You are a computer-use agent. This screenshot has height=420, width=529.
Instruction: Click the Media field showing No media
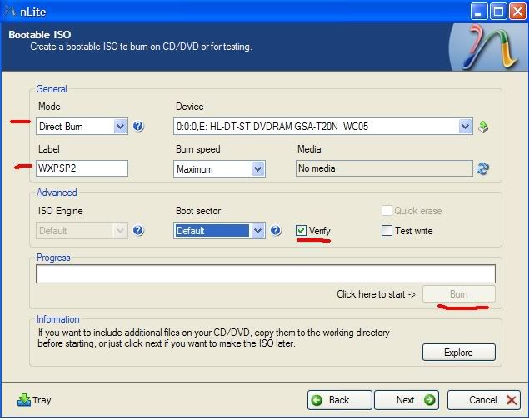[384, 168]
